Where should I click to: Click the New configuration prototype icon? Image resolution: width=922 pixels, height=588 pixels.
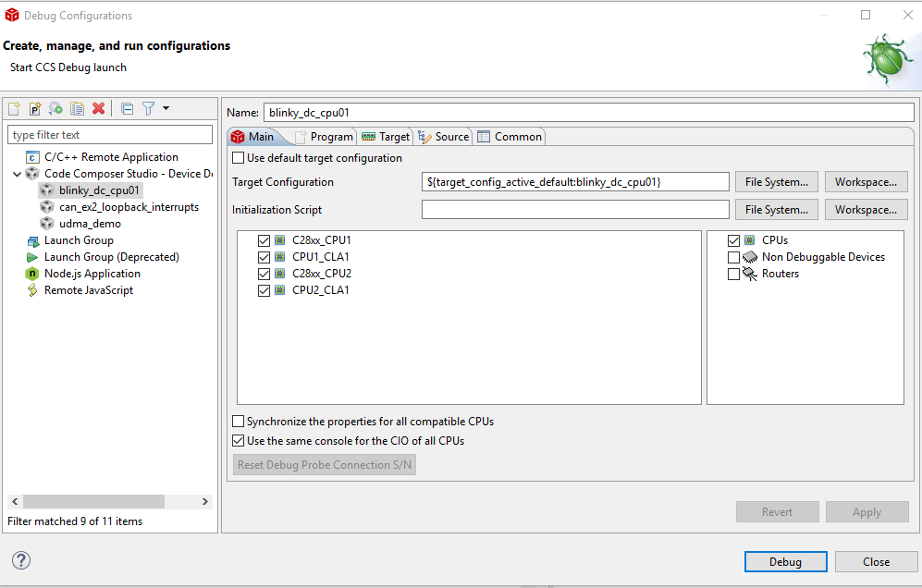coord(35,109)
